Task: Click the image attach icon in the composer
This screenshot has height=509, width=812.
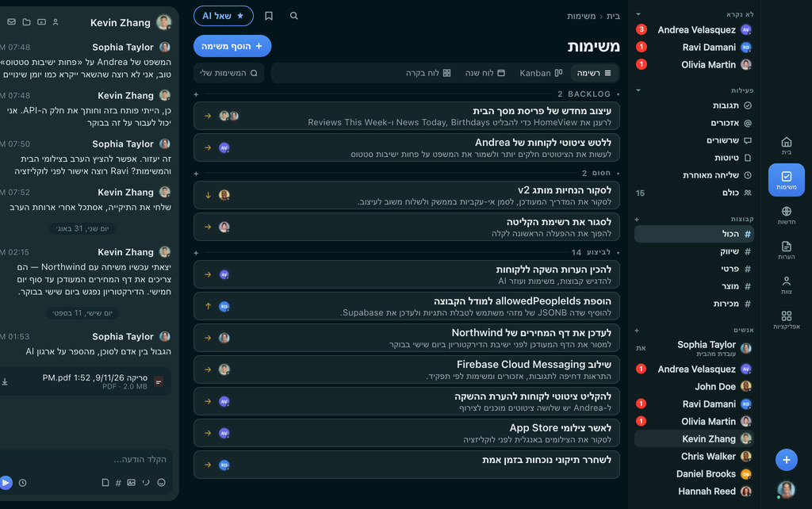Action: click(x=131, y=483)
